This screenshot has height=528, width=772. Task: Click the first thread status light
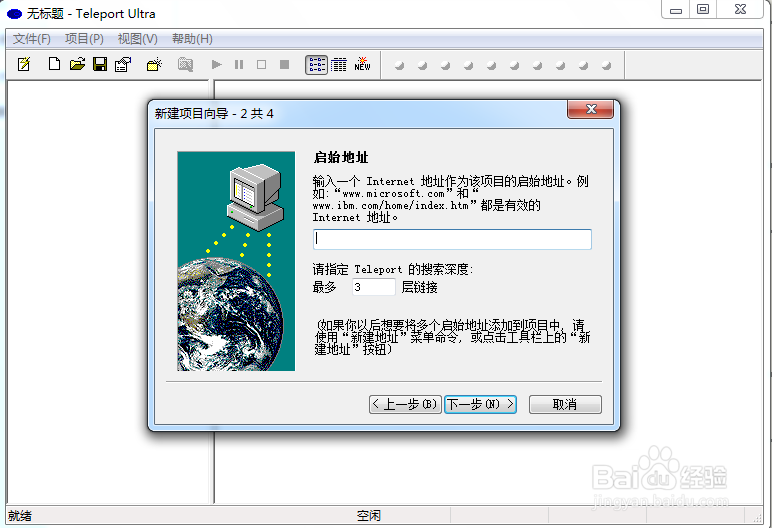(x=399, y=66)
